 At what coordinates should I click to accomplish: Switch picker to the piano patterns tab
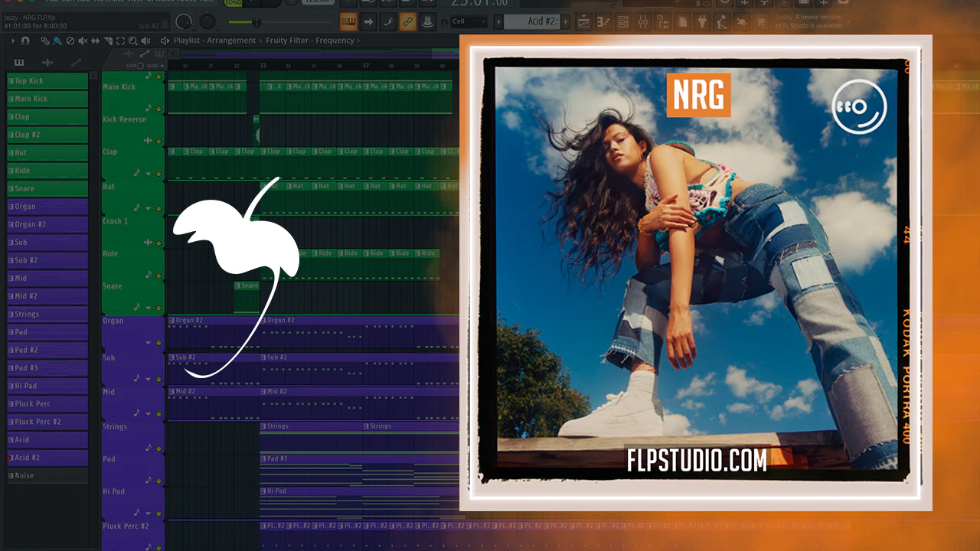[x=19, y=62]
